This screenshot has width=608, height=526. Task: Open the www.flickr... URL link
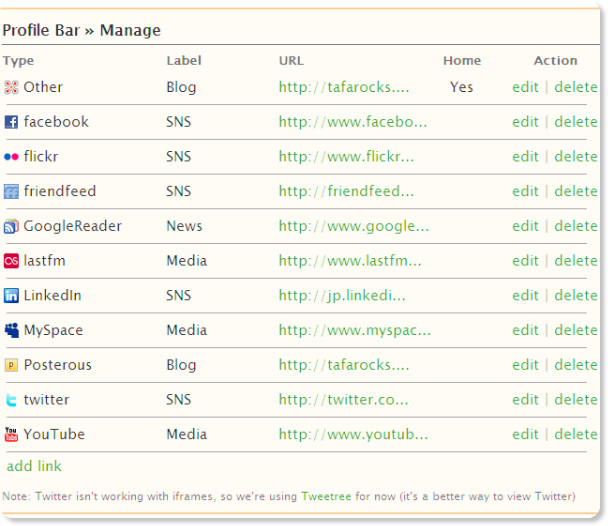tap(346, 157)
